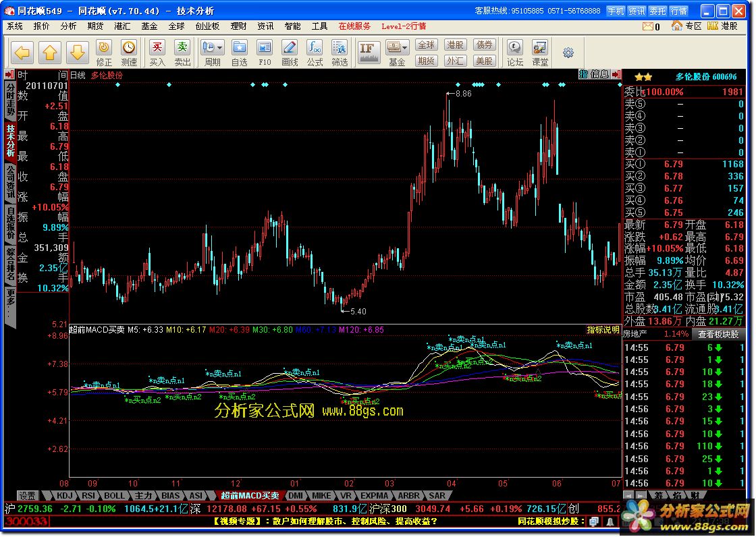The width and height of the screenshot is (756, 537).
Task: Open the 智能 menu
Action: coord(292,26)
